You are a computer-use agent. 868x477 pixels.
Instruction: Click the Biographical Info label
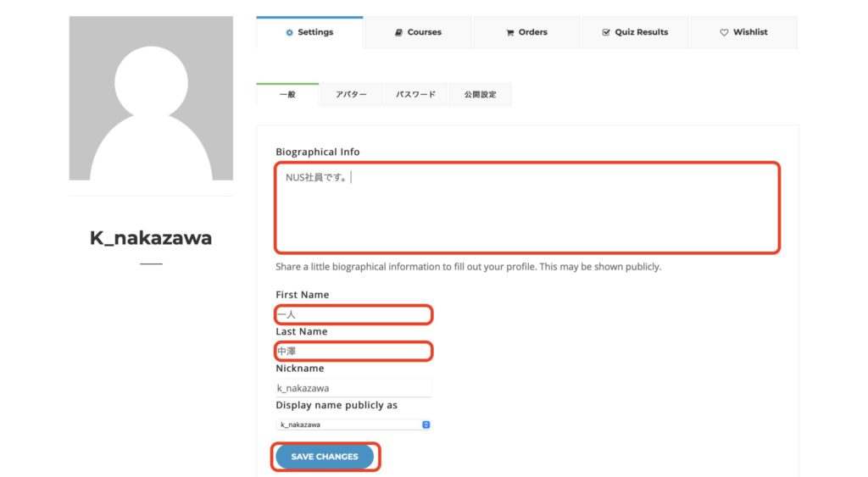tap(318, 152)
